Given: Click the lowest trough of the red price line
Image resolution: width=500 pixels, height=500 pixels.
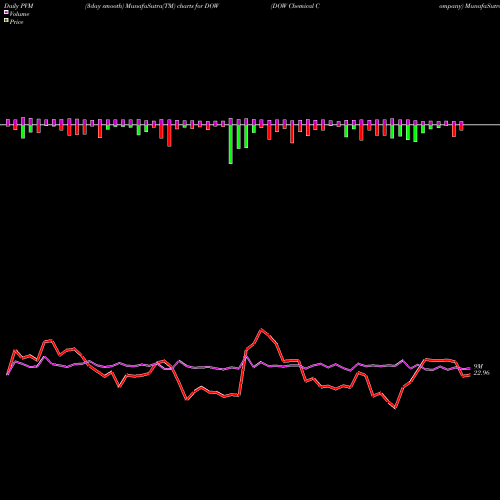Looking at the screenshot, I should 395,408.
